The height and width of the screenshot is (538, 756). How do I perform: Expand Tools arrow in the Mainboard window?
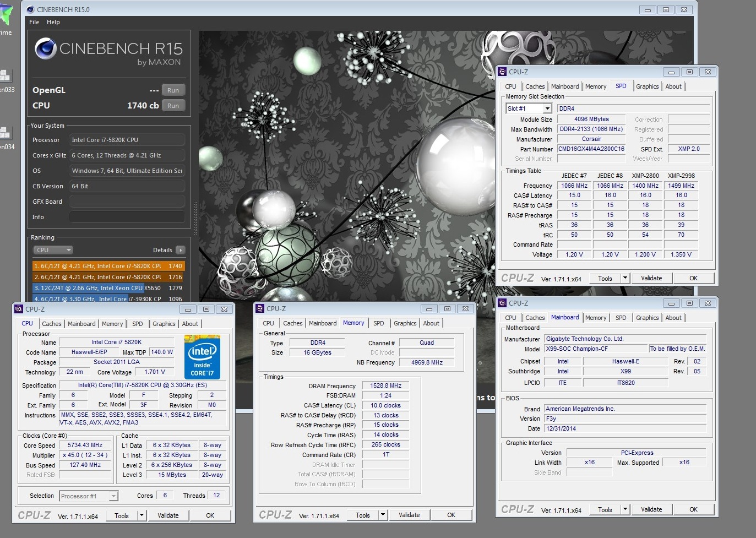[x=625, y=509]
